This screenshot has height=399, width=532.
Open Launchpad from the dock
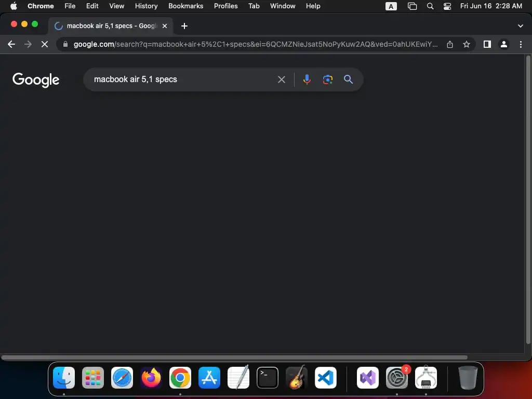(x=93, y=378)
